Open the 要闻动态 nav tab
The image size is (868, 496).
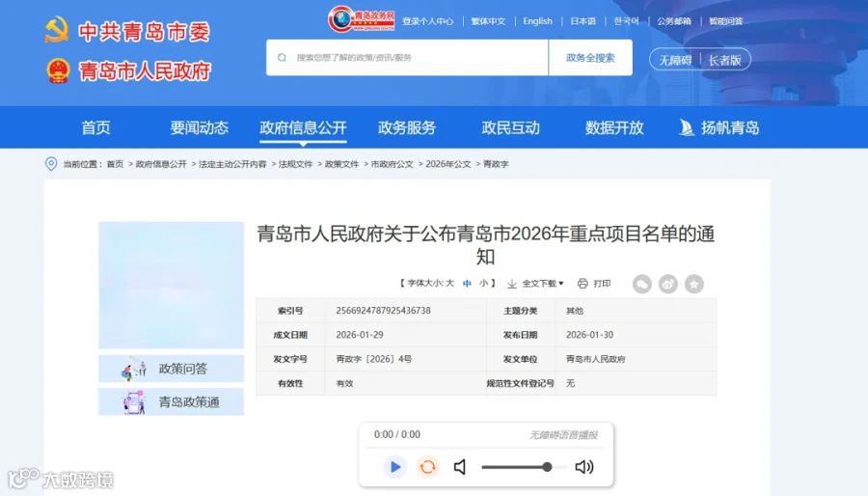point(200,128)
